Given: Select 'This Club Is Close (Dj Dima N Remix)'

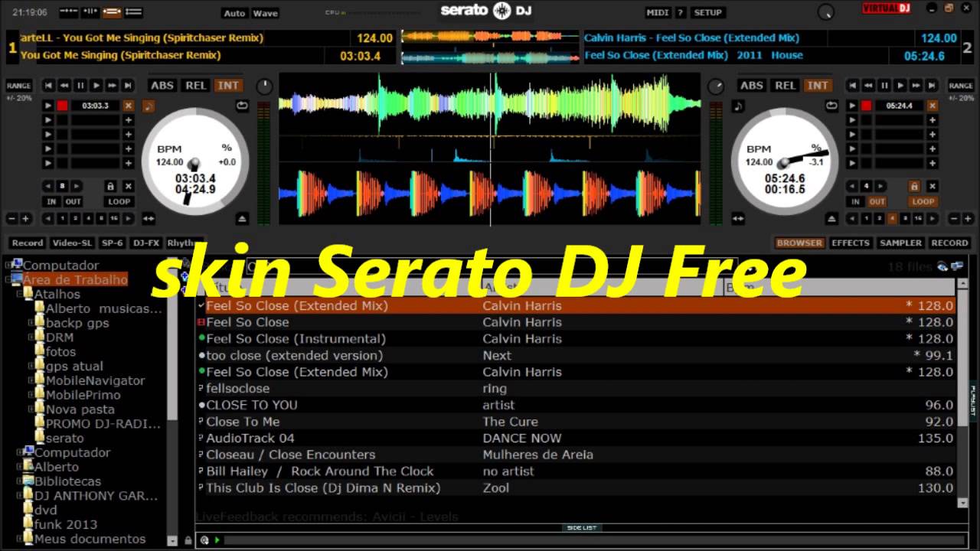Looking at the screenshot, I should (575, 488).
